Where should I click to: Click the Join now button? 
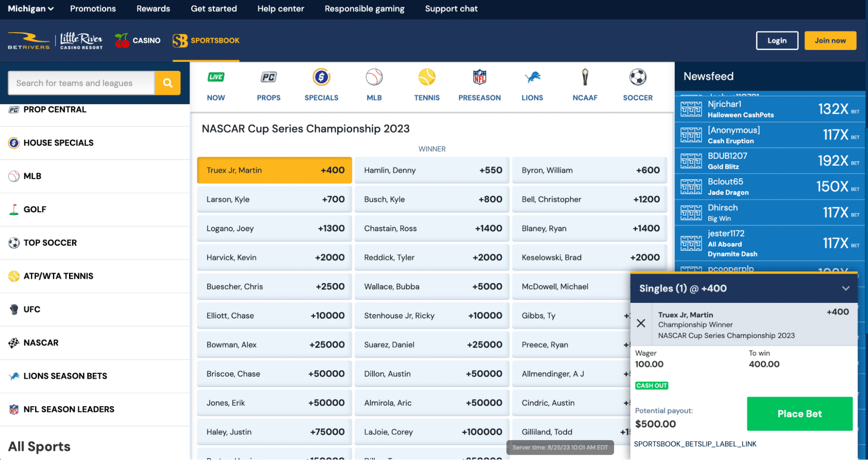(x=830, y=40)
